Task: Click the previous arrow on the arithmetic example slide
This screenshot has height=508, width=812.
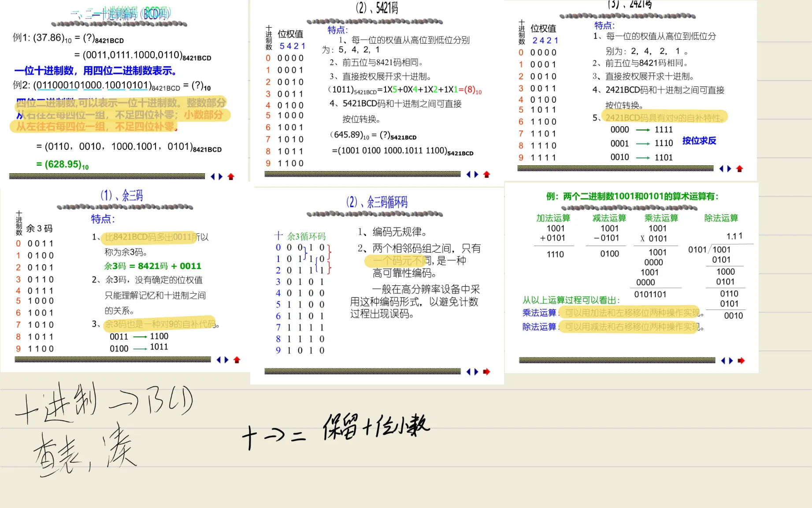Action: pyautogui.click(x=723, y=361)
